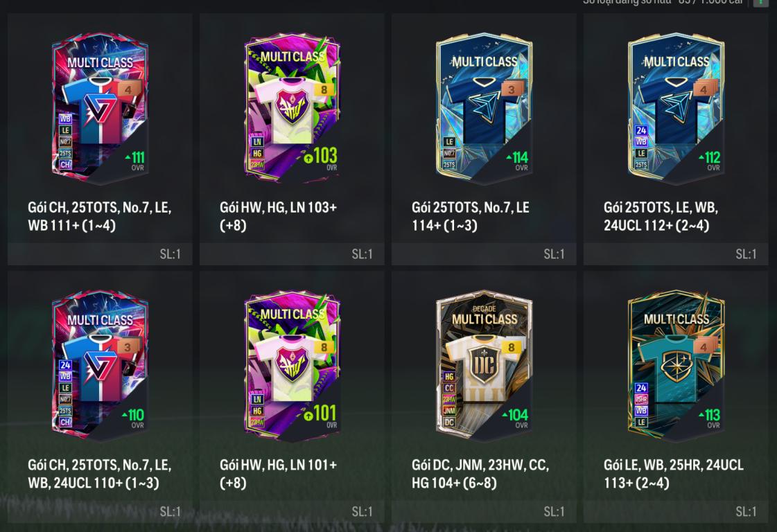Click the green 103 OVR rating badge
This screenshot has width=777, height=532.
pyautogui.click(x=321, y=158)
